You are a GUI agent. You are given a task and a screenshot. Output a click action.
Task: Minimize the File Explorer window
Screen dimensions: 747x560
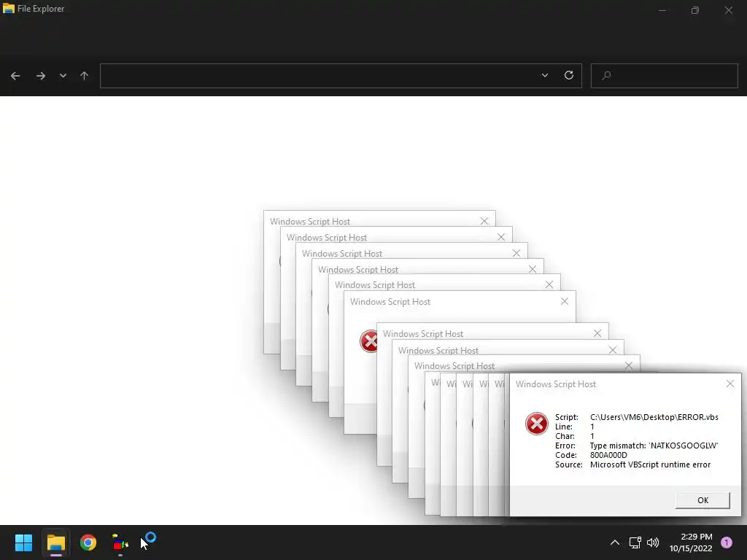[662, 10]
